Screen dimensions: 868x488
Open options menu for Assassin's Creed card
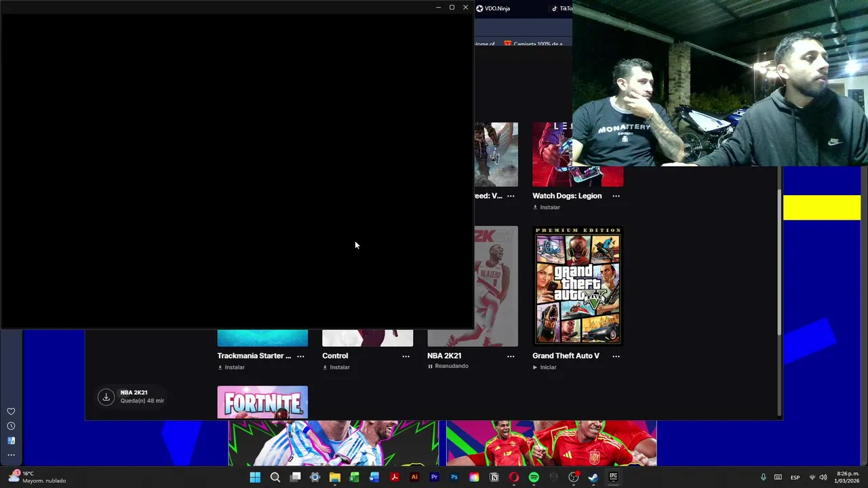(x=511, y=196)
